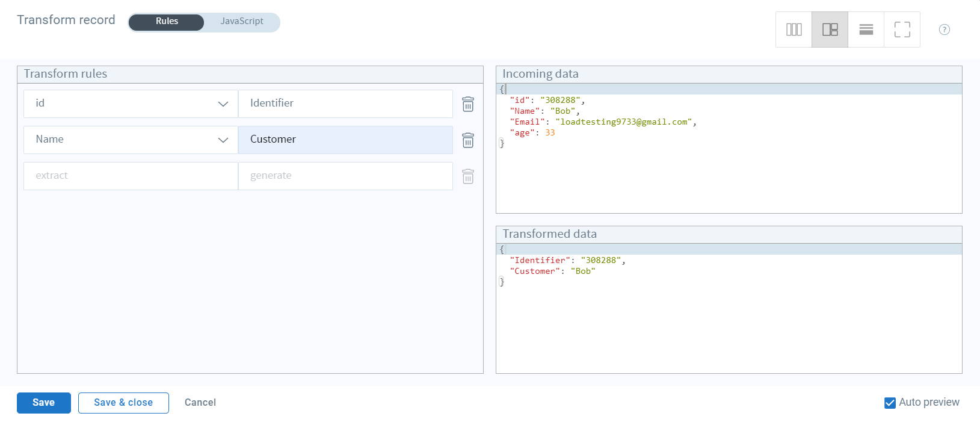Switch to three-column layout view
Viewport: 980px width, 431px height.
click(x=794, y=29)
